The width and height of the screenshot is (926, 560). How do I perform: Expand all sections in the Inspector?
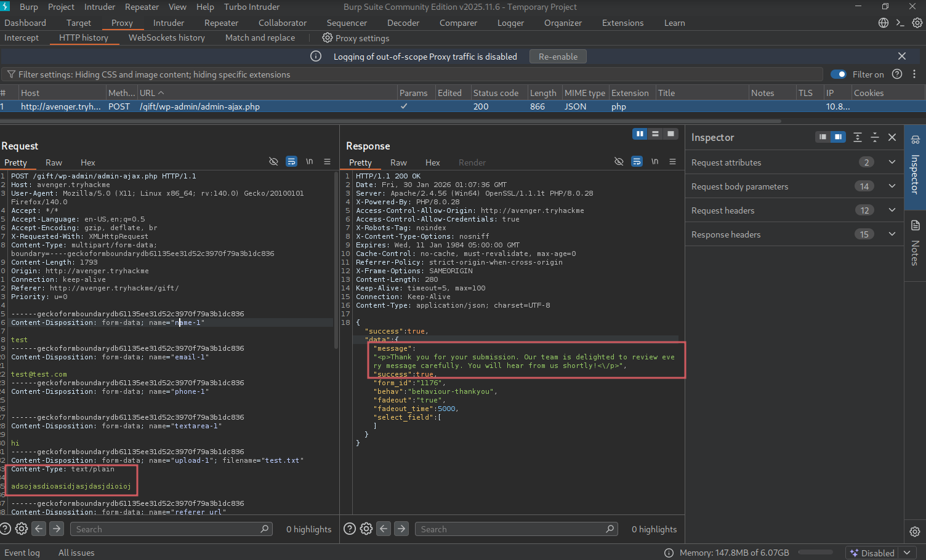[x=857, y=137]
